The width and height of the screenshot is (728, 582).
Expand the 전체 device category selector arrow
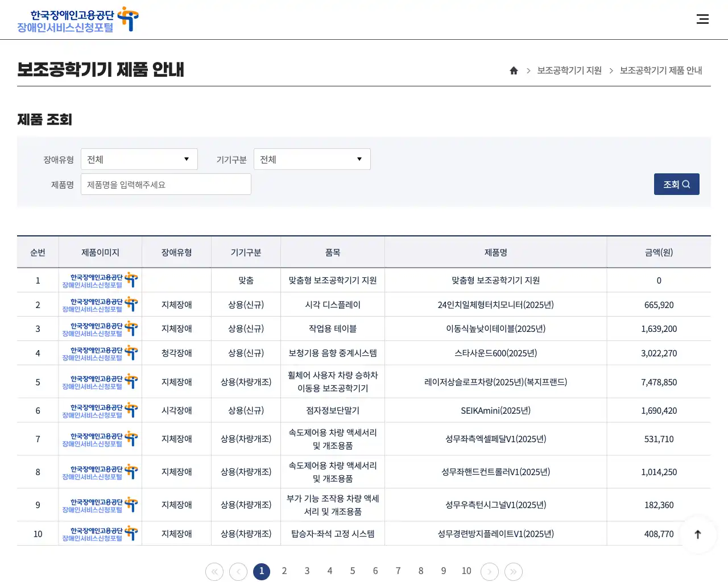[359, 159]
